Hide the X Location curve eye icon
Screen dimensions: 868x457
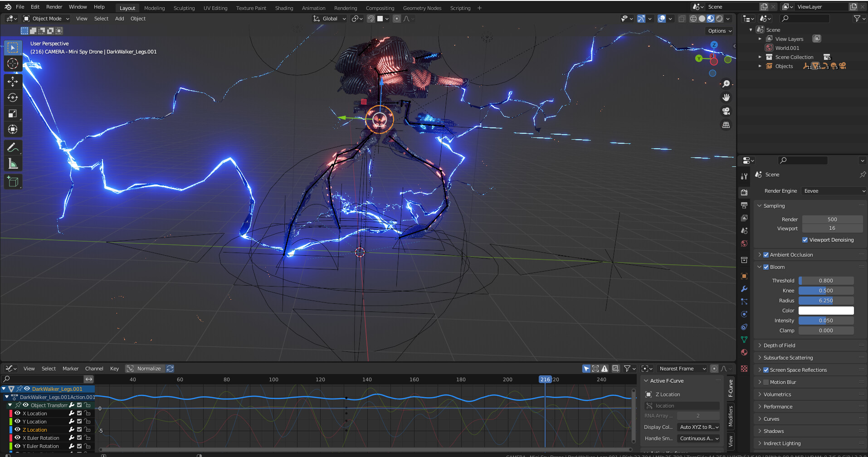coord(18,413)
